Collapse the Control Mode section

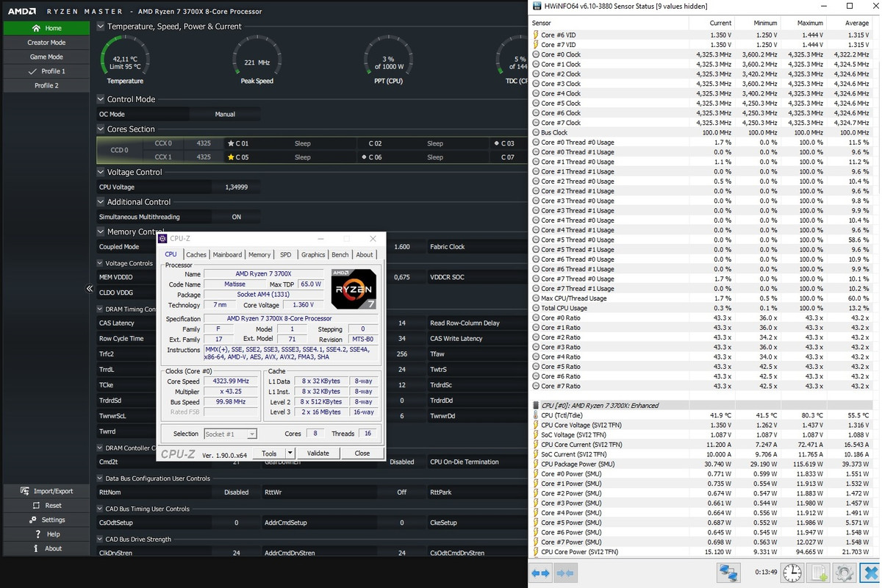pyautogui.click(x=101, y=99)
